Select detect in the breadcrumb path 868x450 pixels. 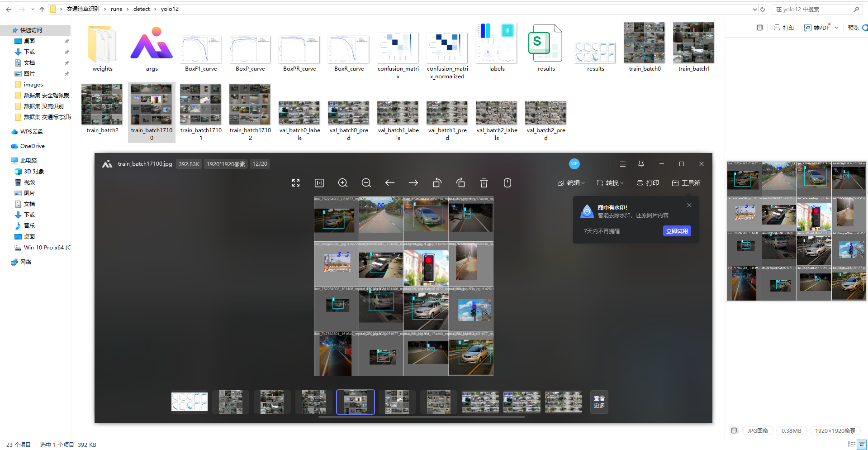click(142, 9)
